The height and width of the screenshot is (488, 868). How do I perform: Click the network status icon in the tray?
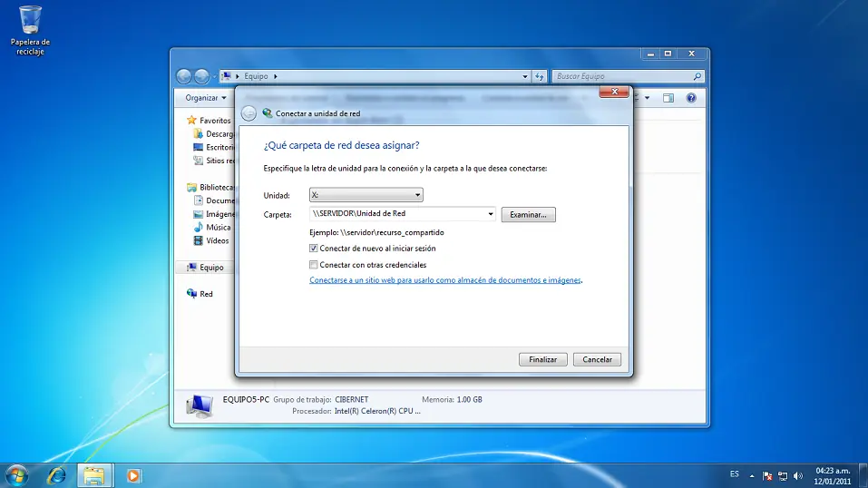[x=782, y=475]
